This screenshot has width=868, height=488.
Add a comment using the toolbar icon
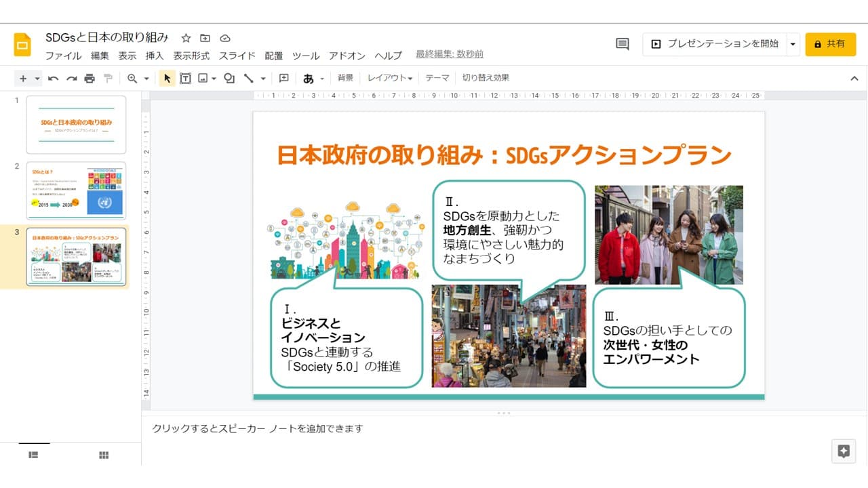[x=284, y=79]
